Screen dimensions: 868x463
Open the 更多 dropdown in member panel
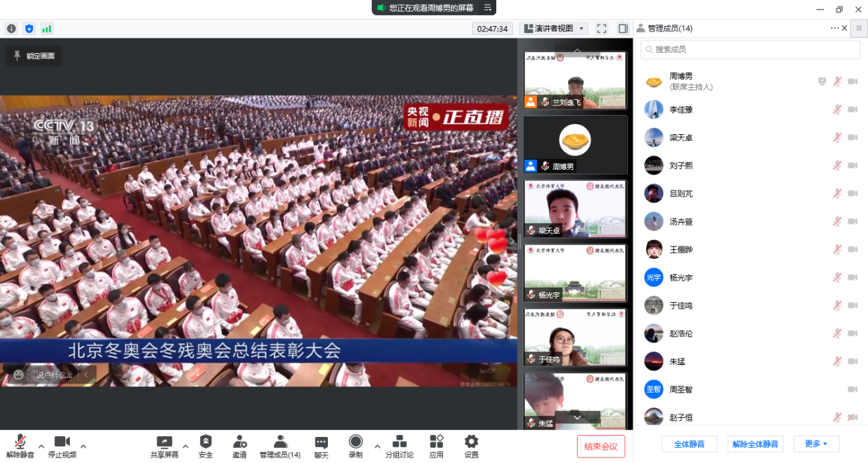(x=815, y=444)
